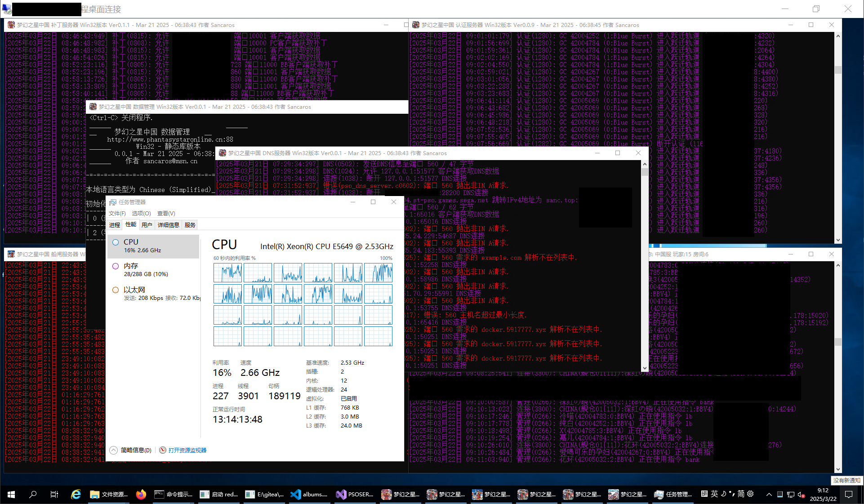Image resolution: width=864 pixels, height=504 pixels.
Task: Collapse Task Manager with 简略信息 chevron
Action: 114,450
